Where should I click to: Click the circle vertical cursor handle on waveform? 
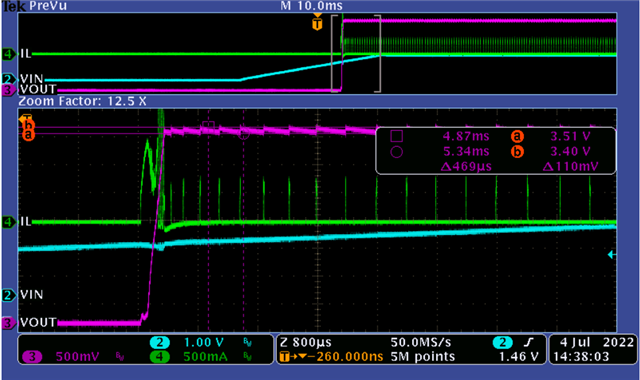coord(244,133)
